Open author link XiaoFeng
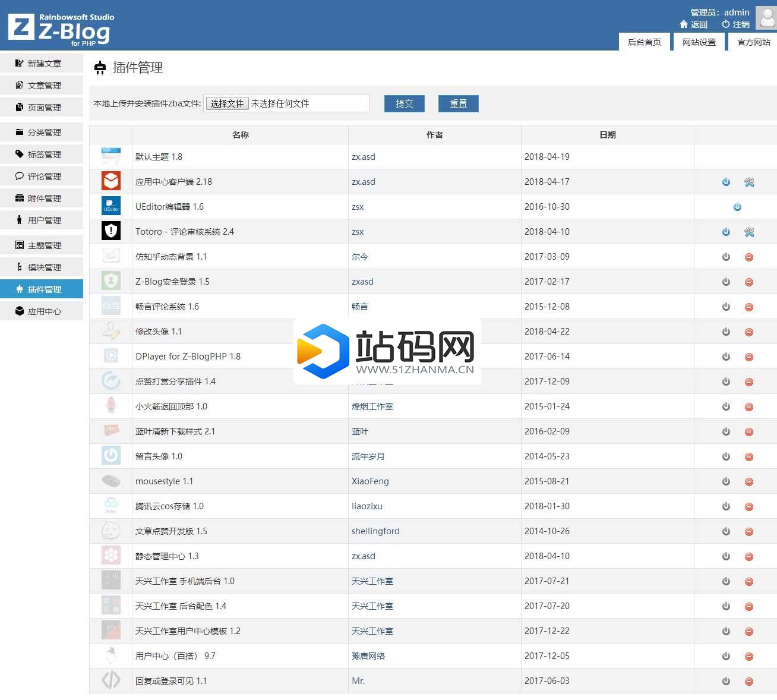This screenshot has height=700, width=777. (x=370, y=481)
